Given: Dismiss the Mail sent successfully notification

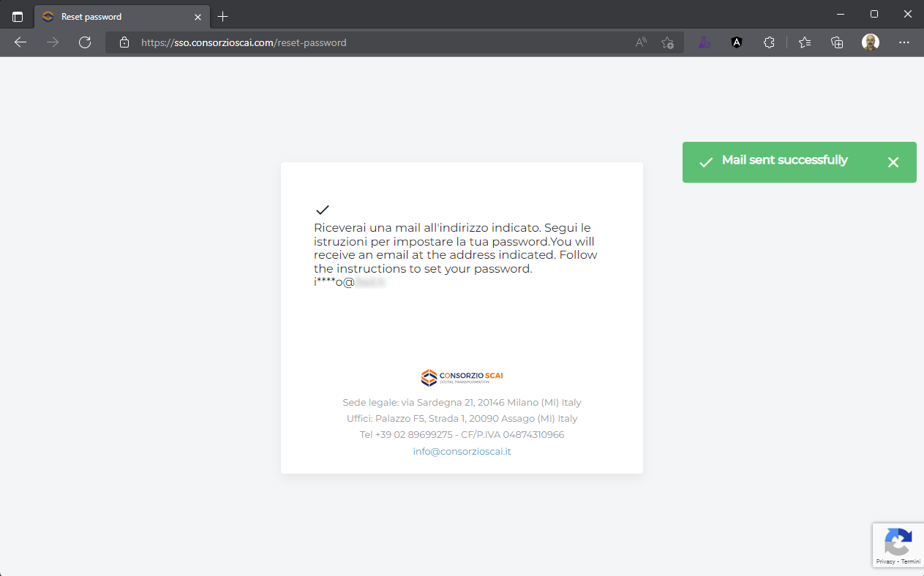Looking at the screenshot, I should pyautogui.click(x=893, y=162).
